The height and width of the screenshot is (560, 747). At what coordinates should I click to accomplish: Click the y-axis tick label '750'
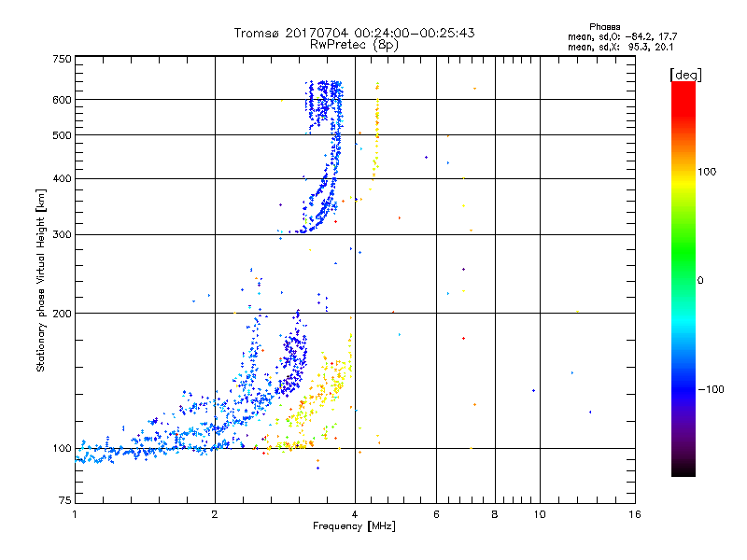coord(62,59)
